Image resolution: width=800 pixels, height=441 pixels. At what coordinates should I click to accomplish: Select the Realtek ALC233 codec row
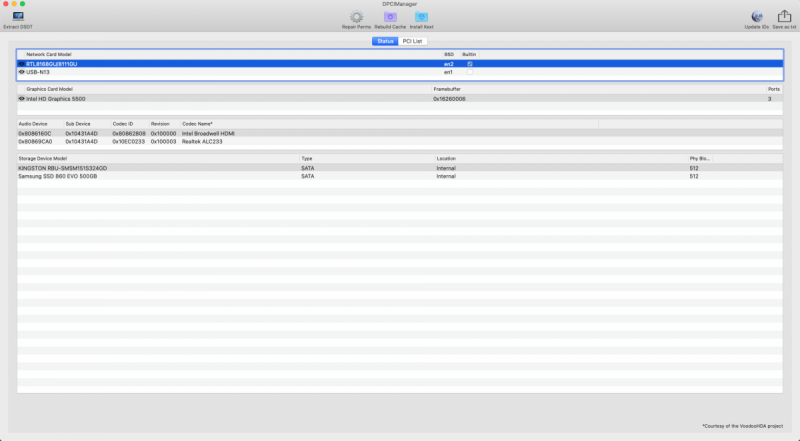(x=400, y=141)
